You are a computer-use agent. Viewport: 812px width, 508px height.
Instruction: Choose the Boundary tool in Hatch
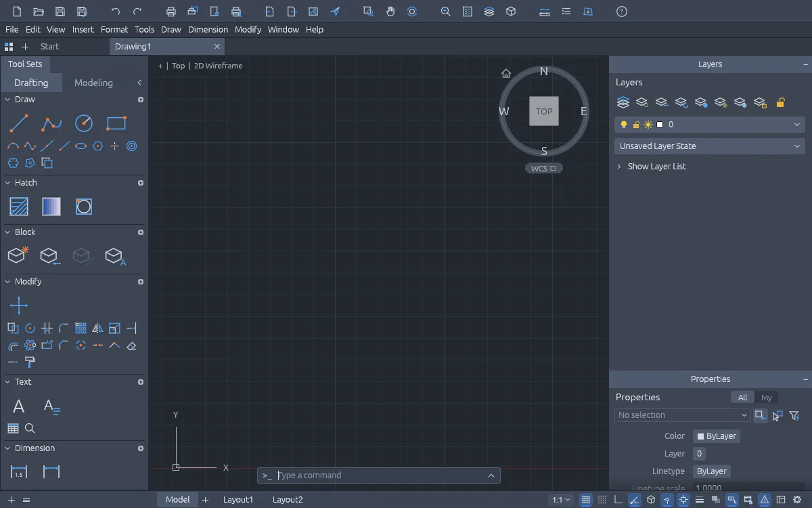point(84,207)
